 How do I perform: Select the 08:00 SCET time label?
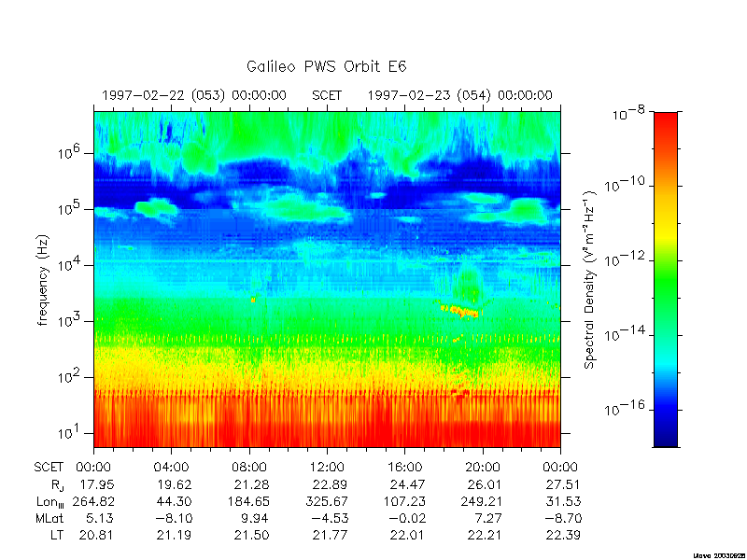(249, 468)
